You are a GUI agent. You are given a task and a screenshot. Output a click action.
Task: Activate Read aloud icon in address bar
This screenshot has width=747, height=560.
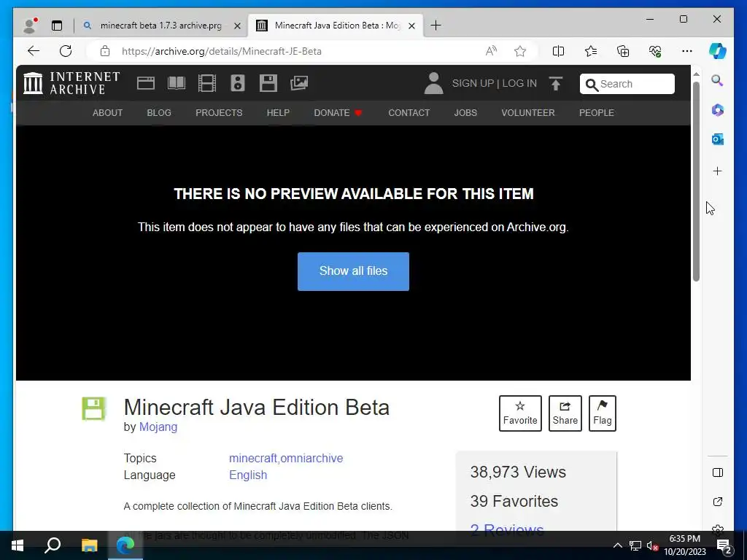click(491, 51)
